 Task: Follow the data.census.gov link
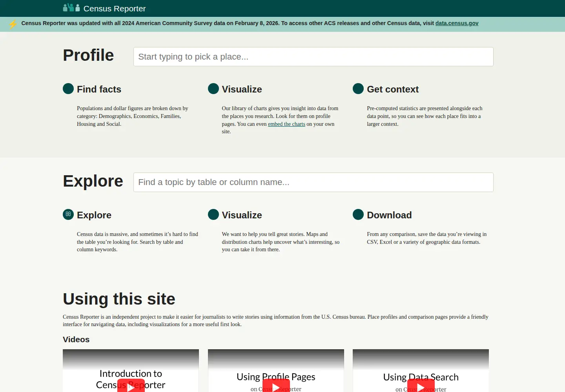point(457,23)
